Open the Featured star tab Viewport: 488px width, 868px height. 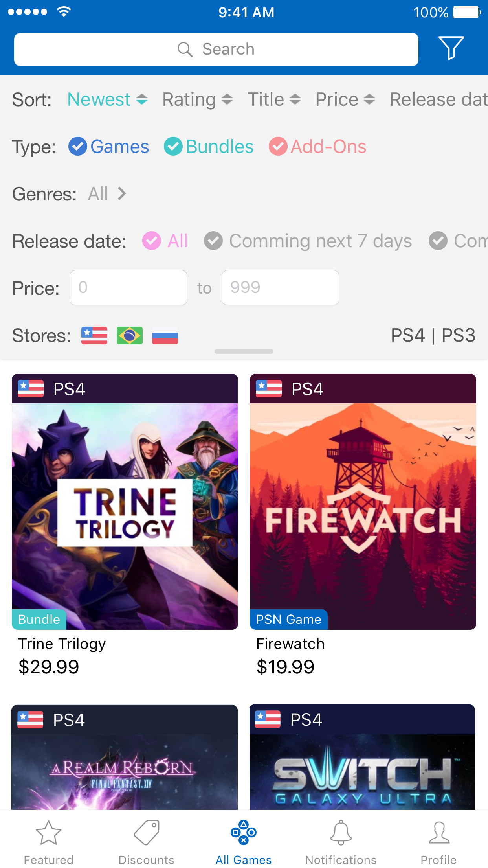49,842
